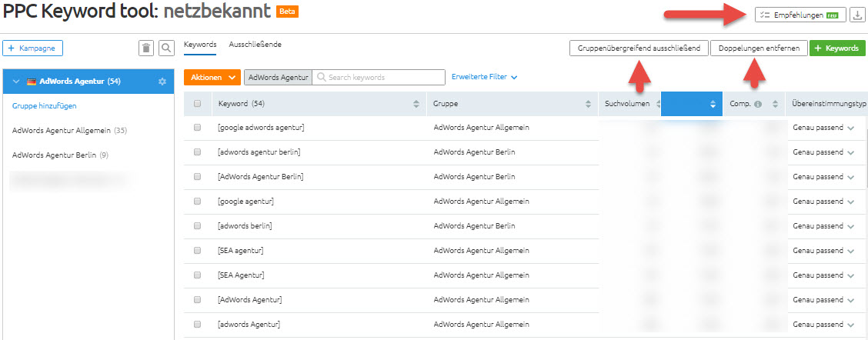Check the [adwords berlin] row

198,226
